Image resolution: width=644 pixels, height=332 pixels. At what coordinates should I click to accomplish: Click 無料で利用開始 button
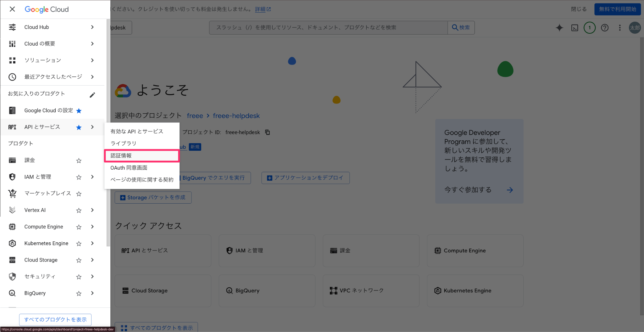pos(618,9)
